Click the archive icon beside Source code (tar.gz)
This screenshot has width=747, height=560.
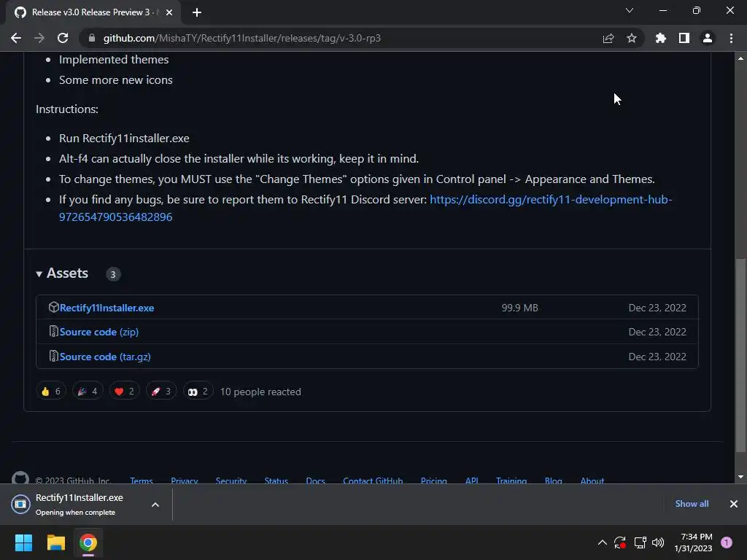tap(53, 356)
